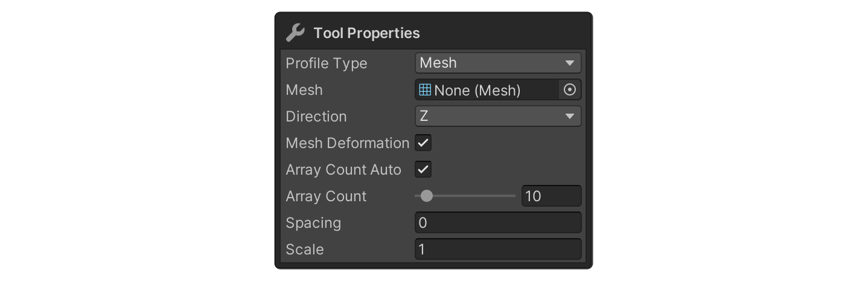Open the Direction dropdown set to Z
The width and height of the screenshot is (868, 281).
tap(498, 116)
